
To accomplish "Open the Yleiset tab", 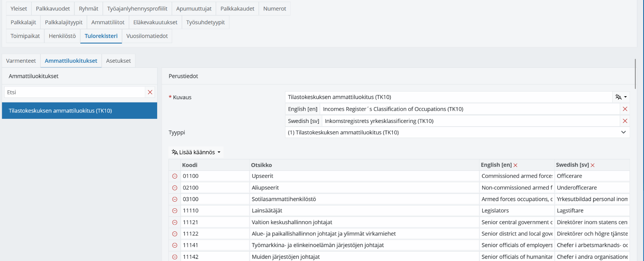I will 19,8.
